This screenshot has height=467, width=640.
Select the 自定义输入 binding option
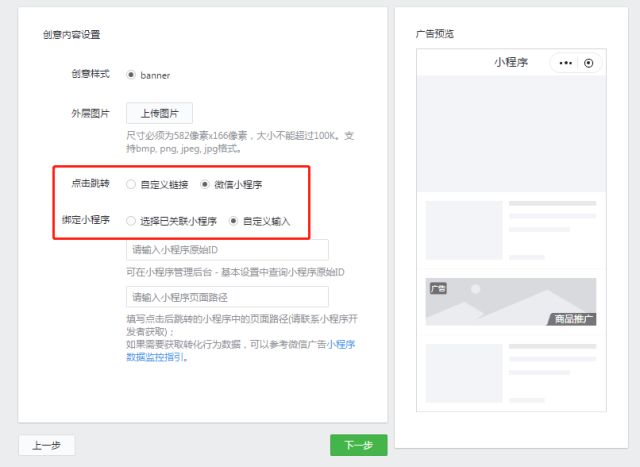[234, 221]
